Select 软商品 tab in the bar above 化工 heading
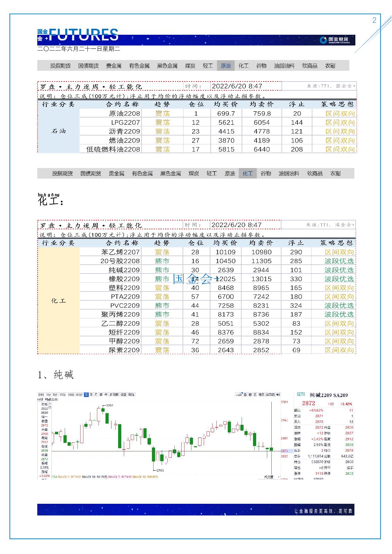 coord(315,173)
